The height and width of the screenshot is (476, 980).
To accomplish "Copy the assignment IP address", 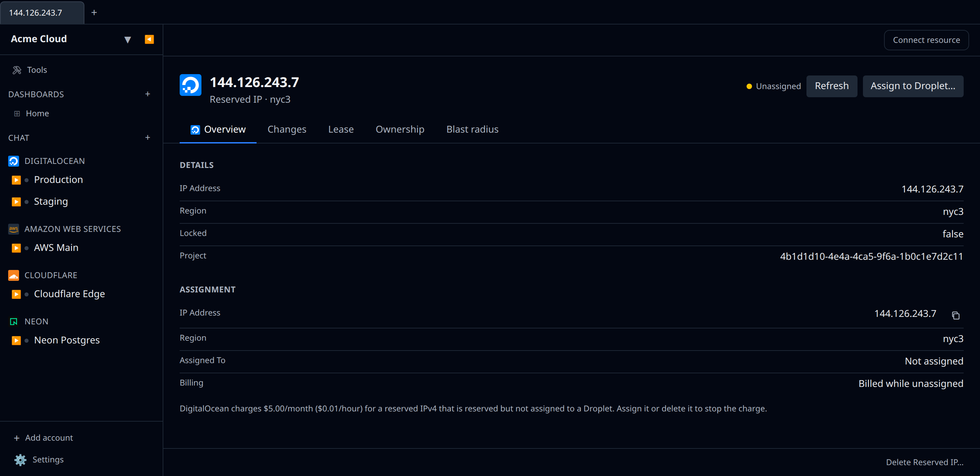I will coord(955,315).
